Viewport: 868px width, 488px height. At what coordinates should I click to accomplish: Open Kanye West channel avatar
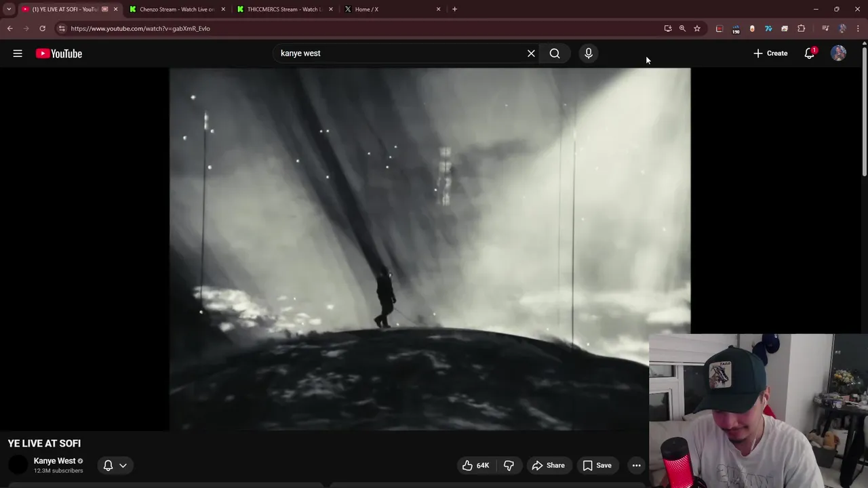click(x=18, y=466)
